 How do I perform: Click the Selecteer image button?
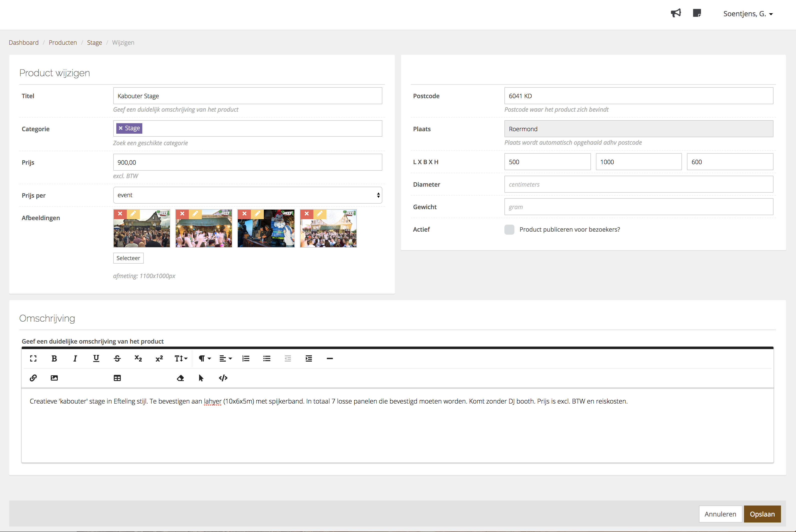click(x=128, y=258)
